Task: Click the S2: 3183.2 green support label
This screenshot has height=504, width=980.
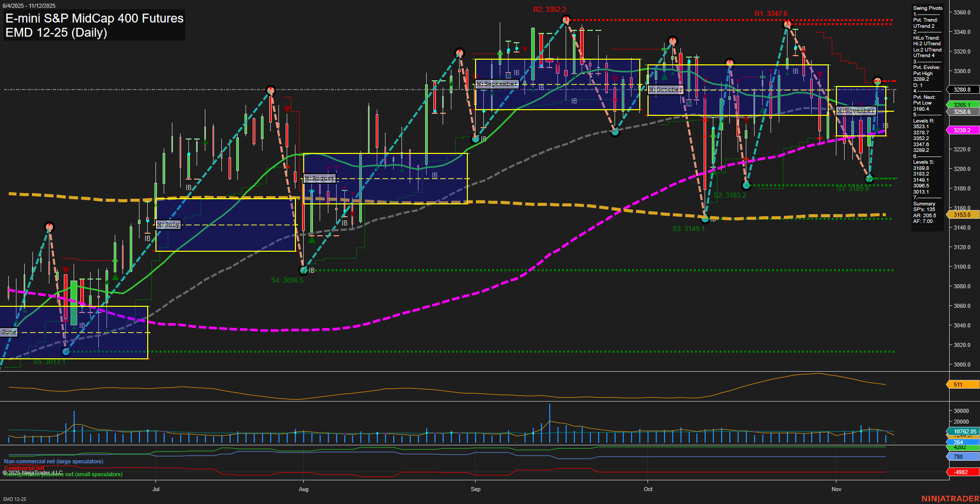Action: click(729, 195)
